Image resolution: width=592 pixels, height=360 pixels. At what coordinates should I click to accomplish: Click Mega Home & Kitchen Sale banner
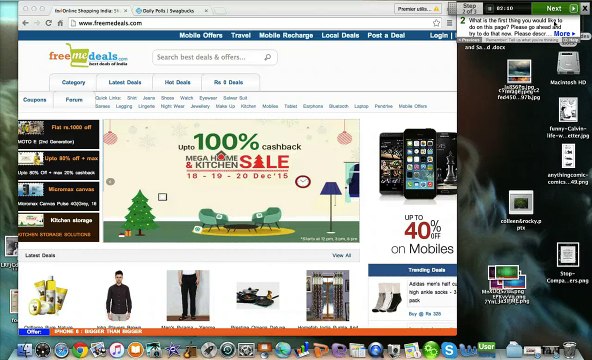click(231, 181)
